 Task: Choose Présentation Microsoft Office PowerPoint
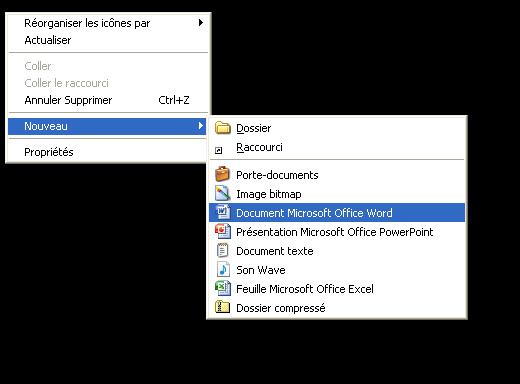coord(337,232)
